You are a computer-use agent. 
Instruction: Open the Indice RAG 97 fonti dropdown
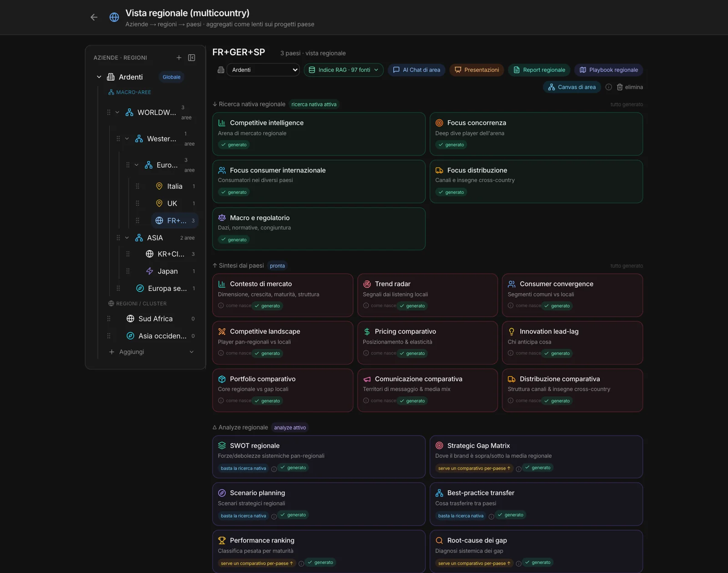[x=344, y=70]
